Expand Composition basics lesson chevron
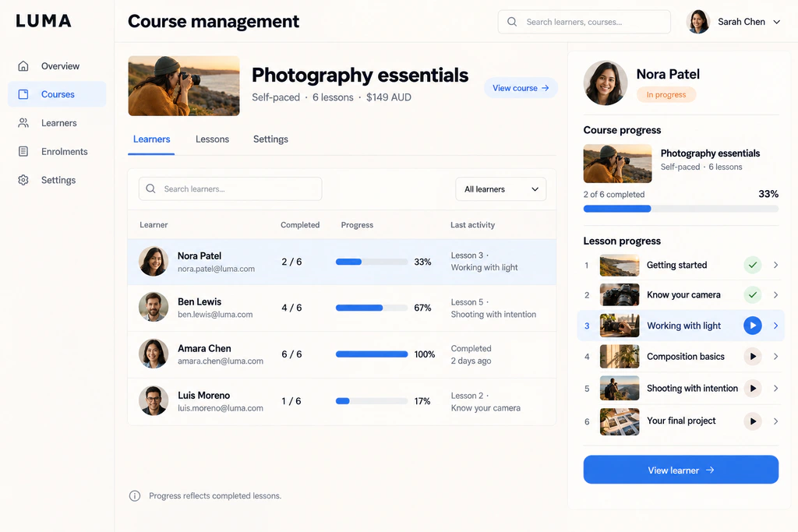The height and width of the screenshot is (532, 798). [775, 357]
